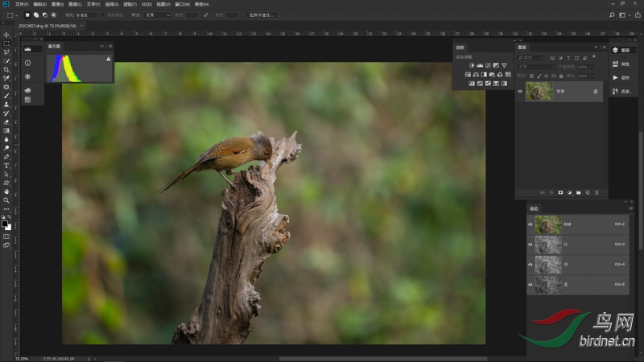
Task: Click the foreground color swatch
Action: click(5, 224)
